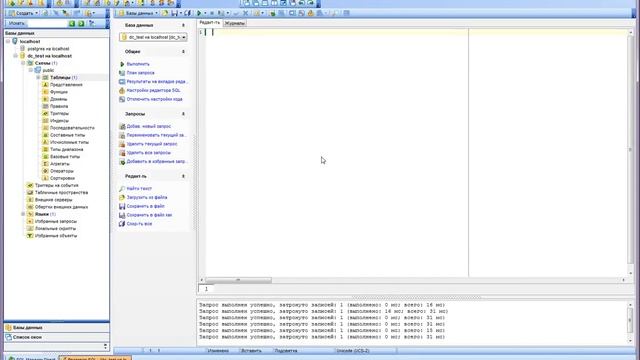The image size is (640, 360).
Task: Click Загрузить из файла link
Action: (147, 198)
